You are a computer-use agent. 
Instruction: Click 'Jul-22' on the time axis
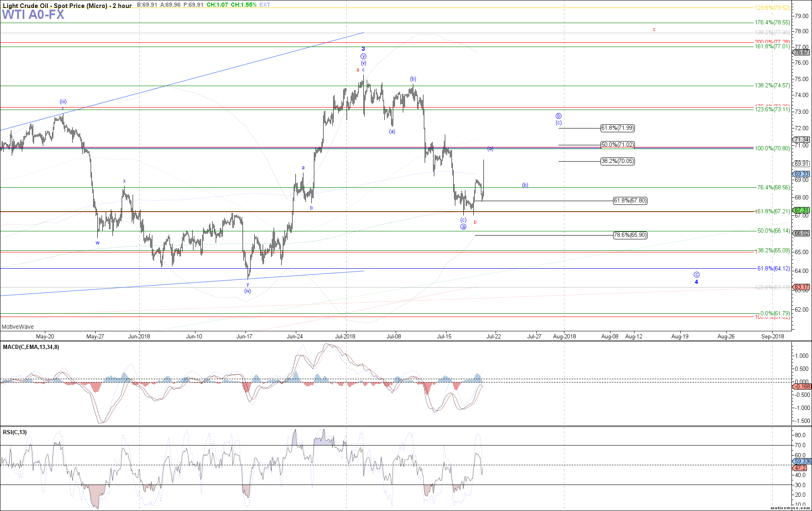[x=494, y=336]
